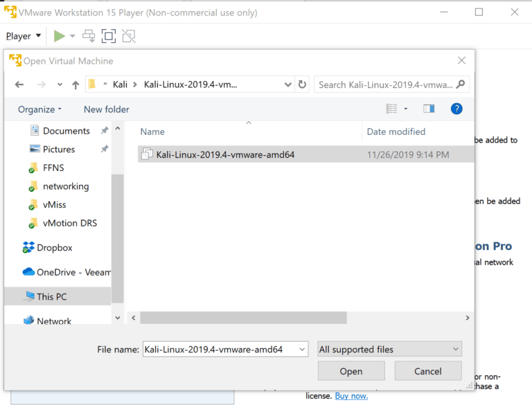Click the blue Help question mark icon
This screenshot has height=416, width=532.
[x=456, y=109]
